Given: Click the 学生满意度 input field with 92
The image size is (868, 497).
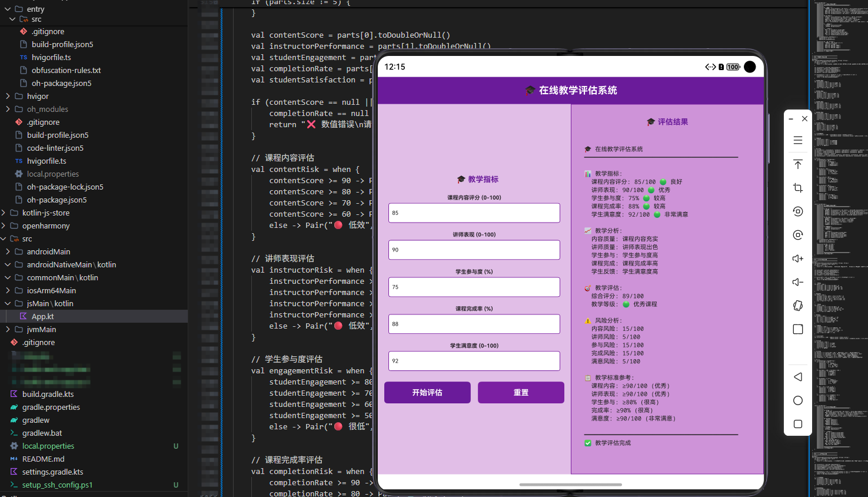Looking at the screenshot, I should click(x=474, y=361).
